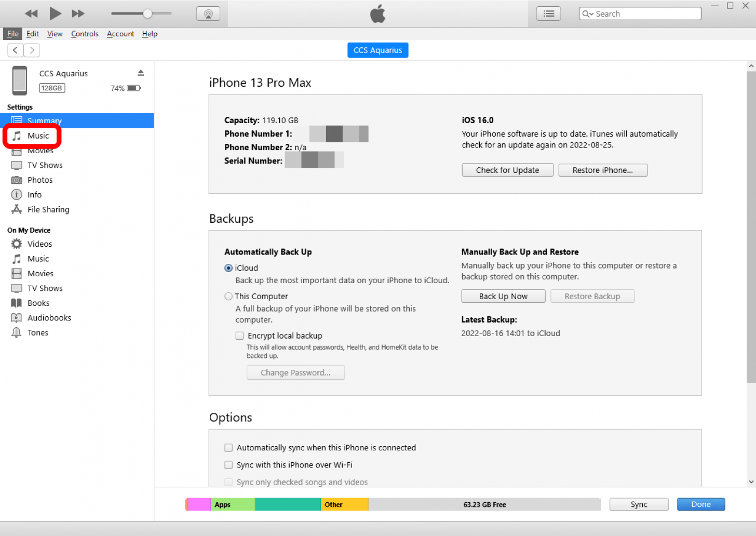Image resolution: width=756 pixels, height=536 pixels.
Task: Open the Controls menu
Action: pos(85,34)
